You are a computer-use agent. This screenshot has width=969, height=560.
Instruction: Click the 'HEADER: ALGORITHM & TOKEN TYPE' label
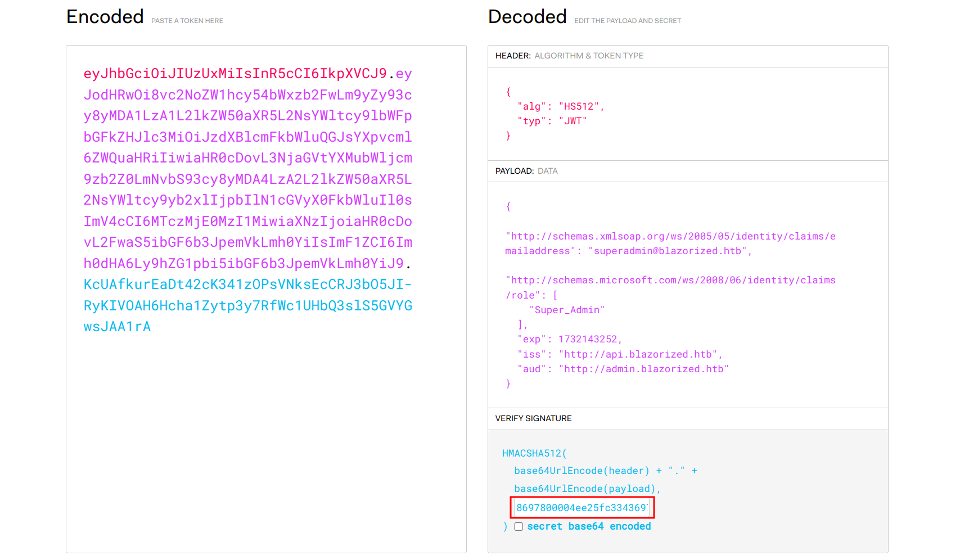click(x=569, y=56)
